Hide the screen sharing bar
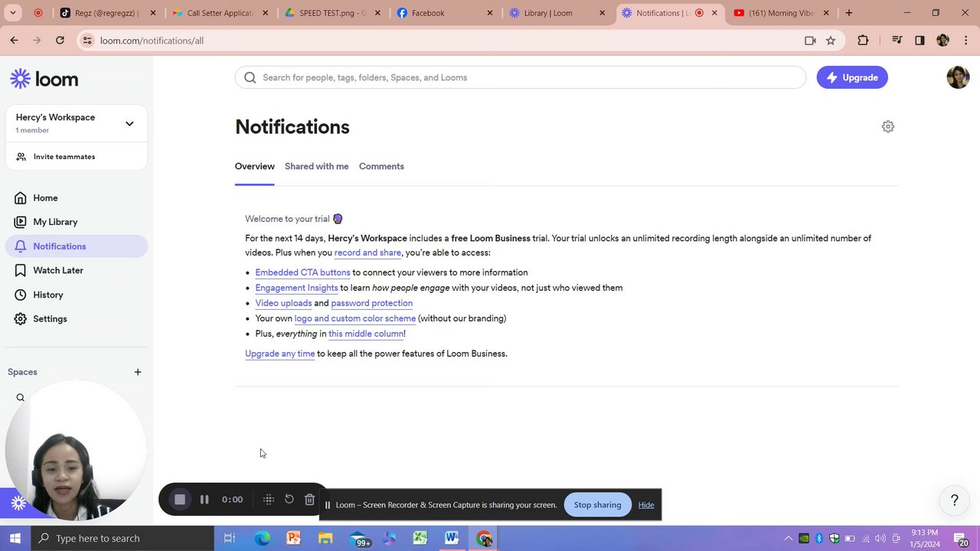 click(x=646, y=505)
